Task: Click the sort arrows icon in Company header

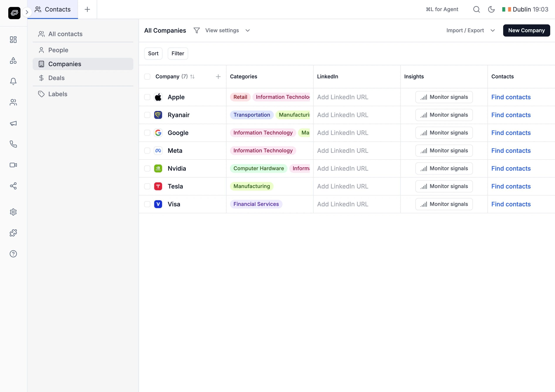Action: coord(192,77)
